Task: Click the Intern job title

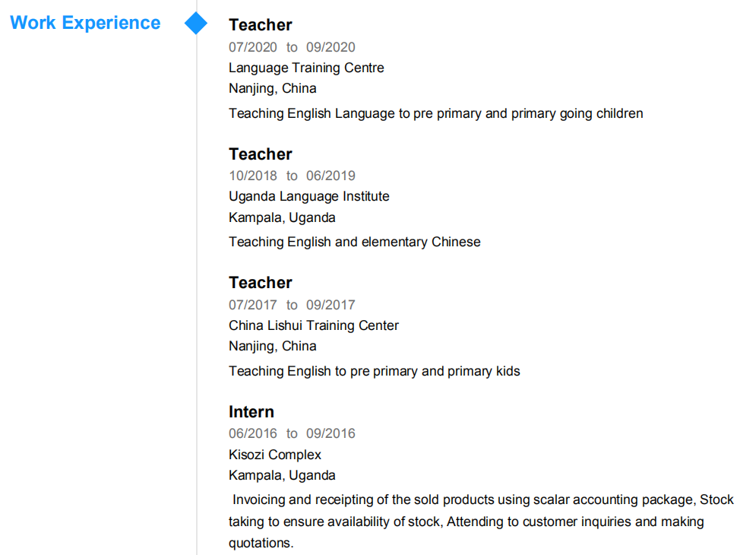Action: pos(251,412)
